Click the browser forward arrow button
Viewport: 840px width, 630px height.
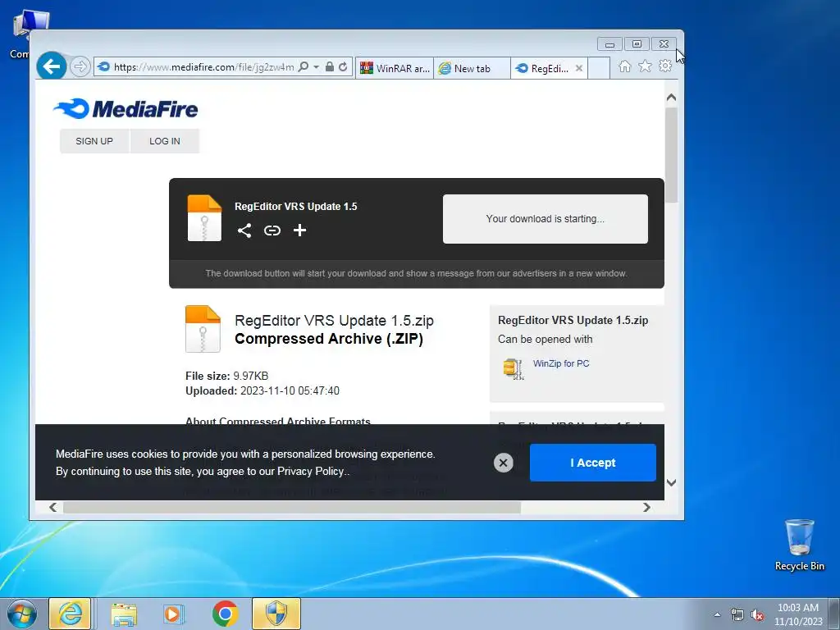[x=80, y=67]
